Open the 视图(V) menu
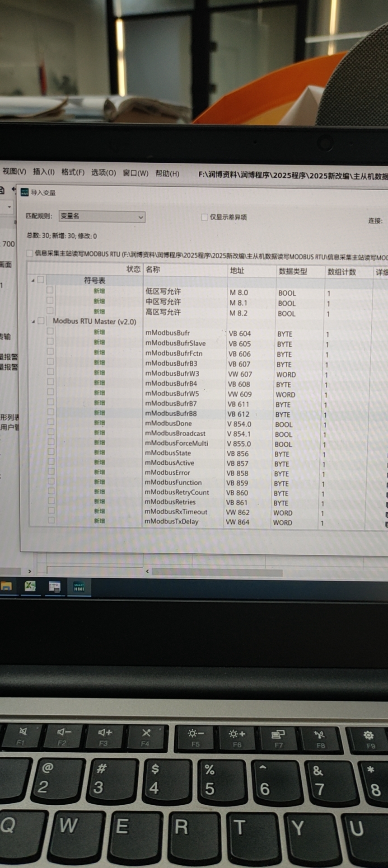The width and height of the screenshot is (388, 868). pyautogui.click(x=14, y=171)
